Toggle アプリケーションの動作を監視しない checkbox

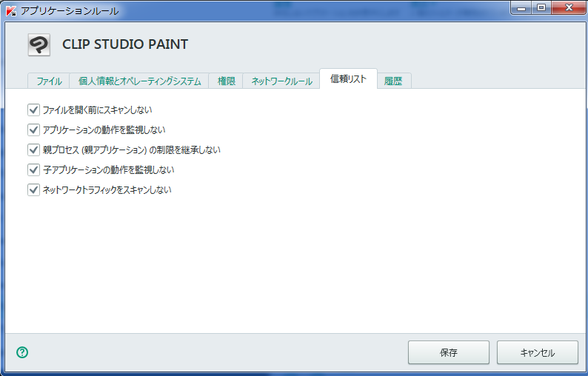(33, 130)
